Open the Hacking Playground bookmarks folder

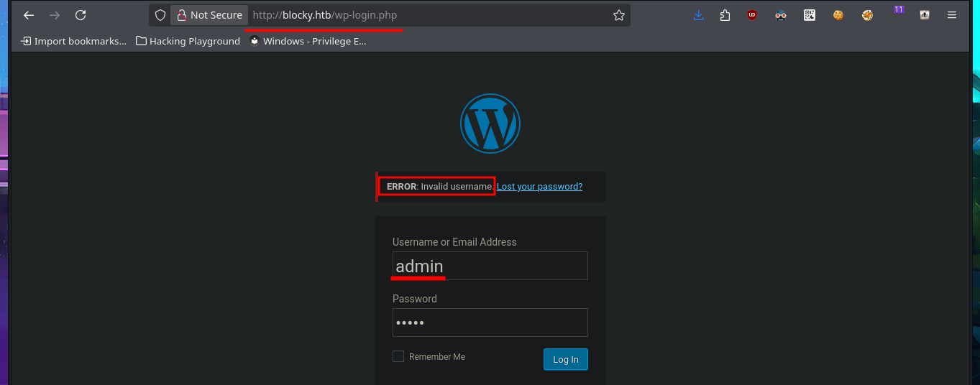188,41
